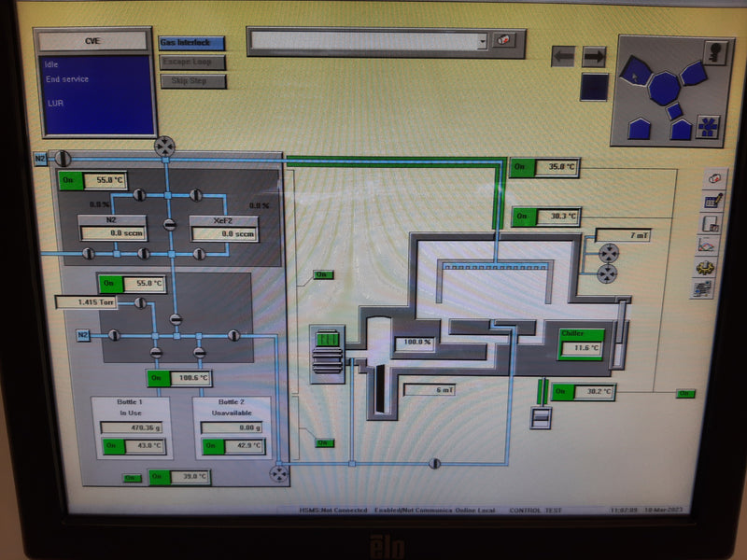This screenshot has width=747, height=560.
Task: Click the left arrow navigation button
Action: pyautogui.click(x=563, y=56)
